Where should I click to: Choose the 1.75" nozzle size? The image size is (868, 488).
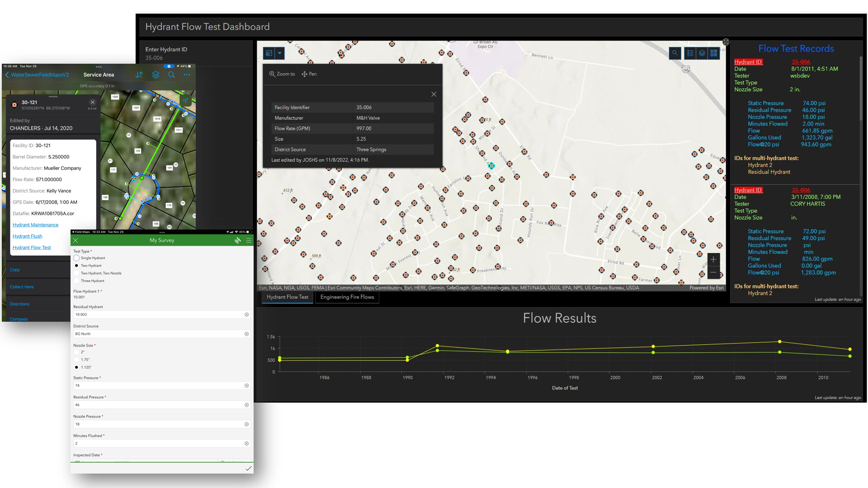76,360
